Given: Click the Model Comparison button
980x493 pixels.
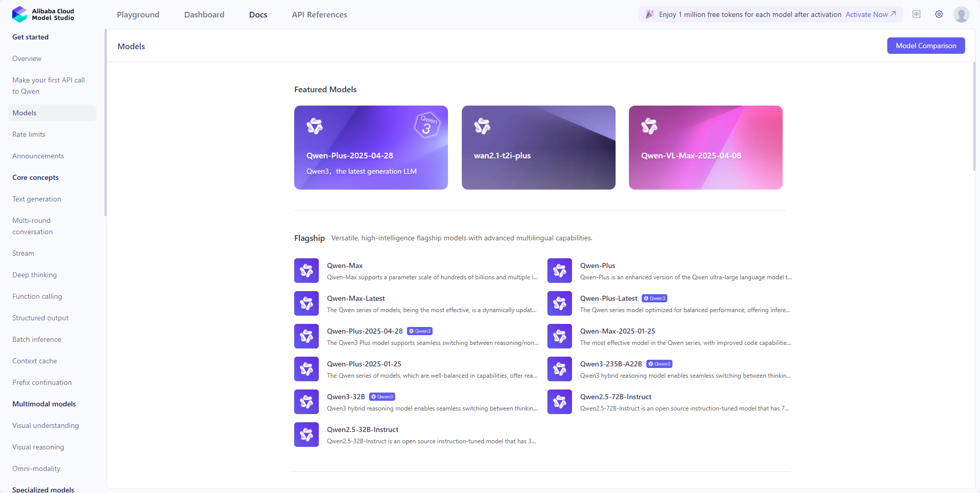Looking at the screenshot, I should coord(926,46).
